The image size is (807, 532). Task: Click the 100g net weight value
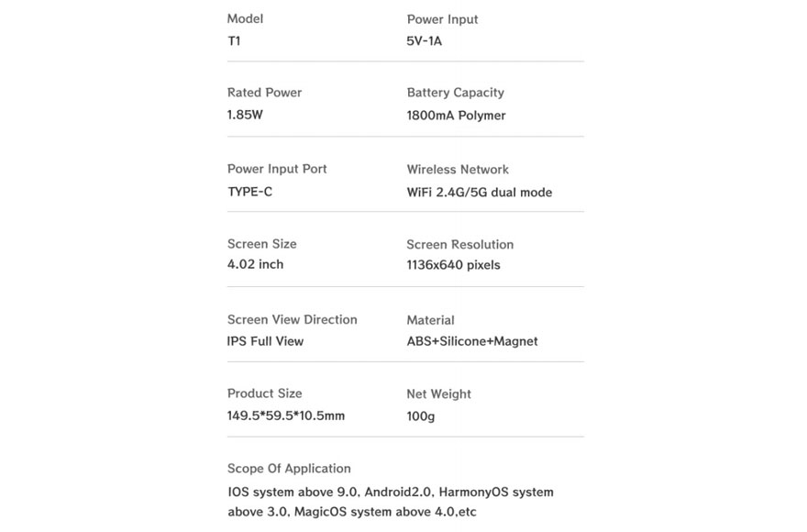421,416
